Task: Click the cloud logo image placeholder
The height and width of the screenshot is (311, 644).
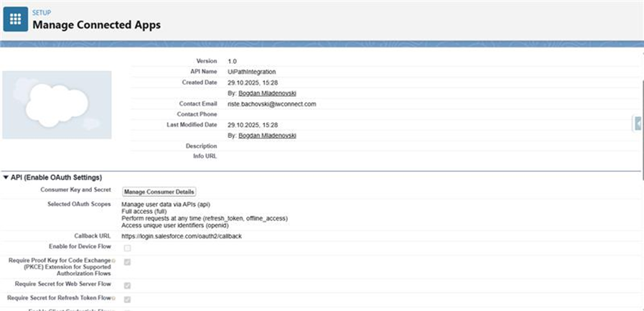Action: (57, 105)
